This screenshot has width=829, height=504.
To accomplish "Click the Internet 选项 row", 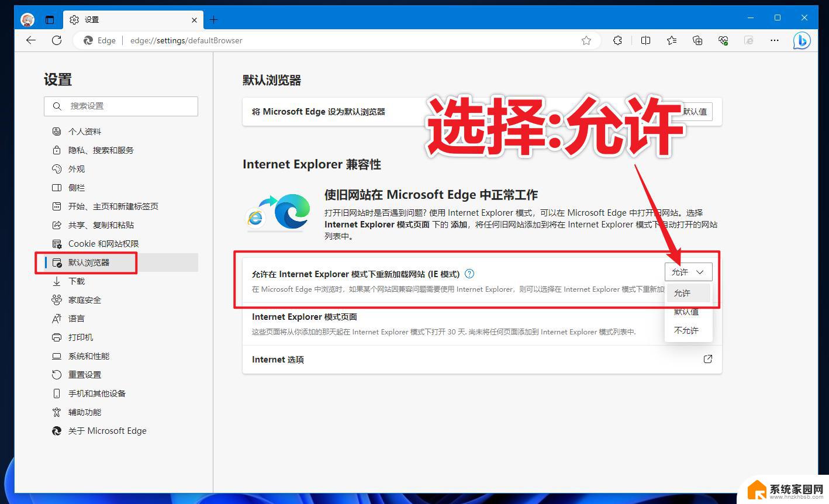I will pos(482,360).
